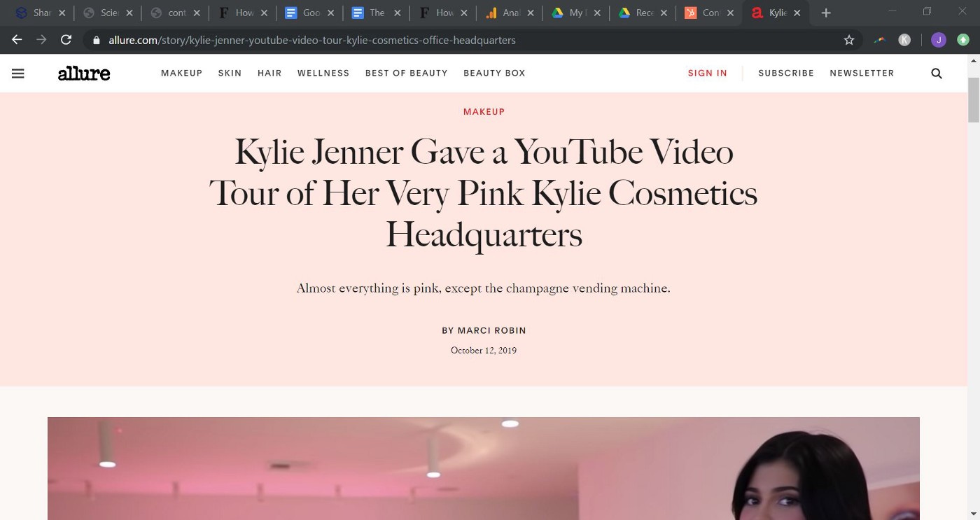Click the green update arrow icon

[963, 40]
